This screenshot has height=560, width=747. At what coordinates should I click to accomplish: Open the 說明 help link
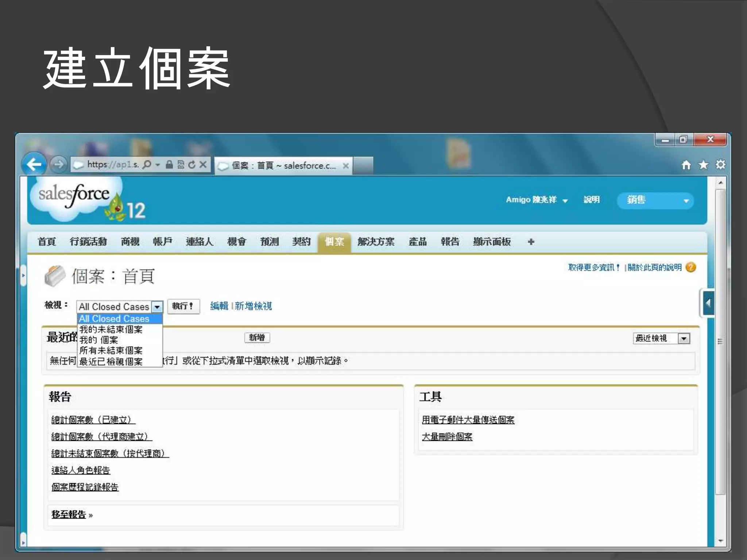coord(592,200)
